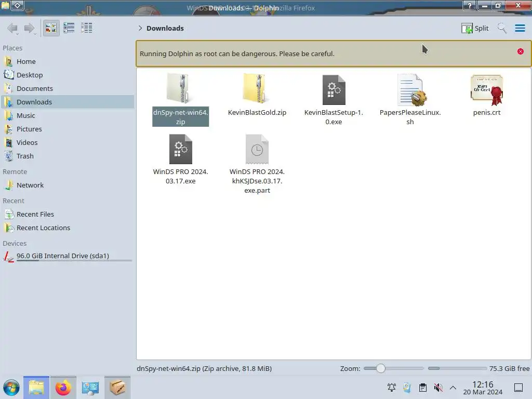Open Firefox from the taskbar
This screenshot has height=399, width=532.
pyautogui.click(x=63, y=388)
